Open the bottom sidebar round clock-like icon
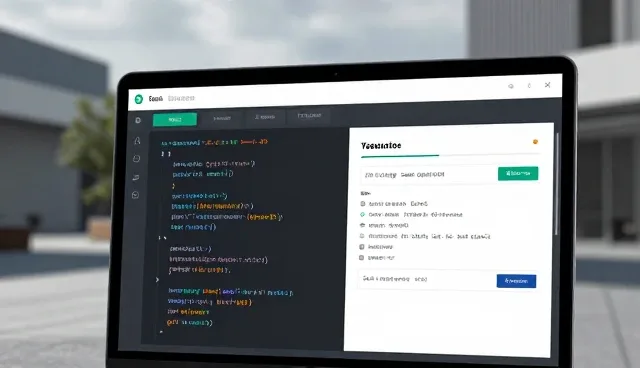The height and width of the screenshot is (368, 640). pyautogui.click(x=136, y=195)
